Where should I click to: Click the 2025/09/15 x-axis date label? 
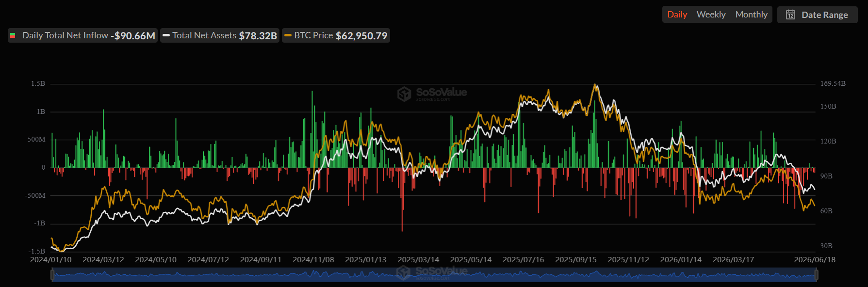pos(576,260)
